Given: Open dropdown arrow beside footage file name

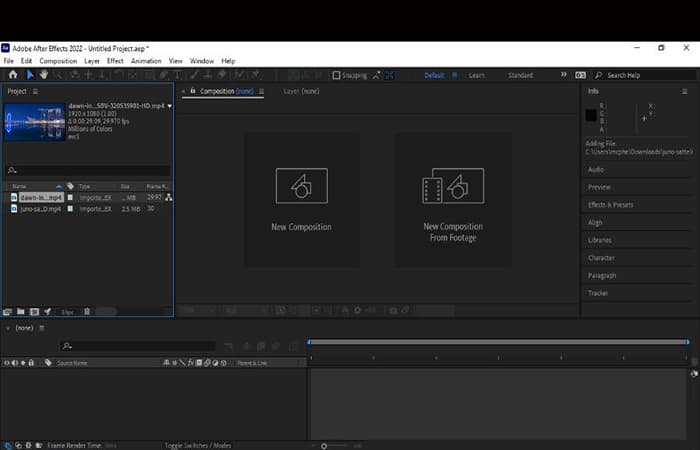Looking at the screenshot, I should pyautogui.click(x=170, y=106).
